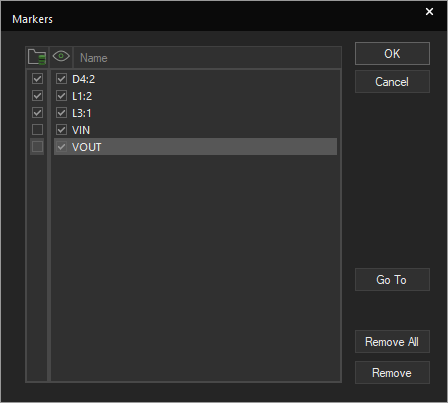Click the eye visibility column header icon

61,56
